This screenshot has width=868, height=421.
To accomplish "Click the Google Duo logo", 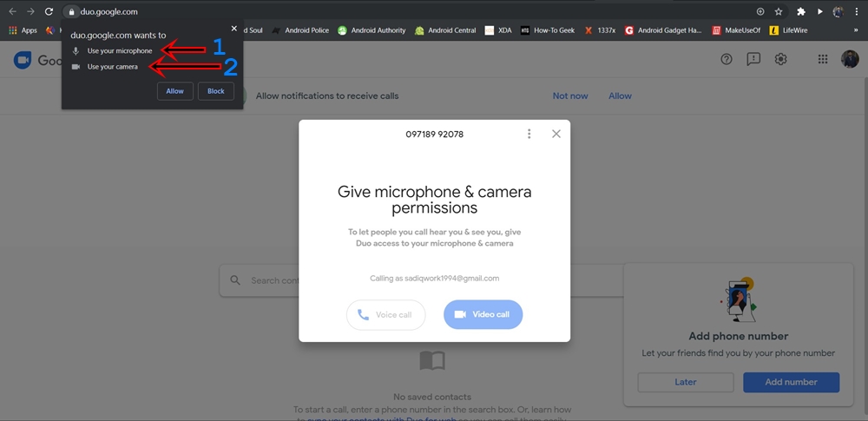I will tap(23, 60).
